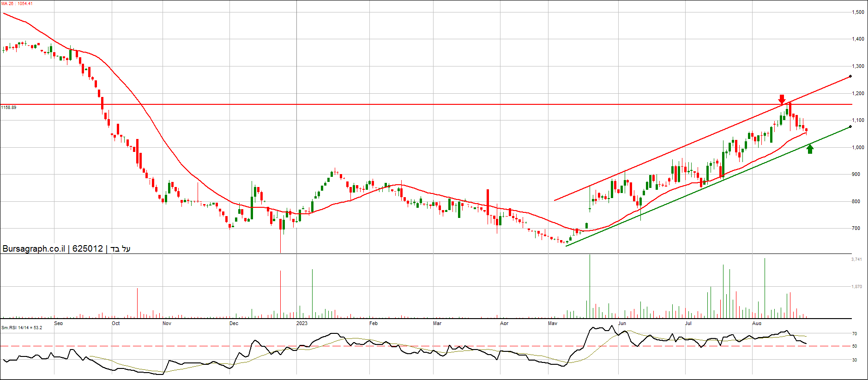Click the 700 price axis label
Viewport: 868px width, 380px height.
click(x=856, y=229)
